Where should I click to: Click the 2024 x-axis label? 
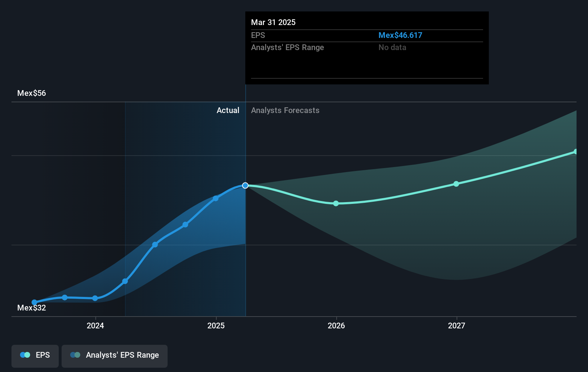point(95,325)
